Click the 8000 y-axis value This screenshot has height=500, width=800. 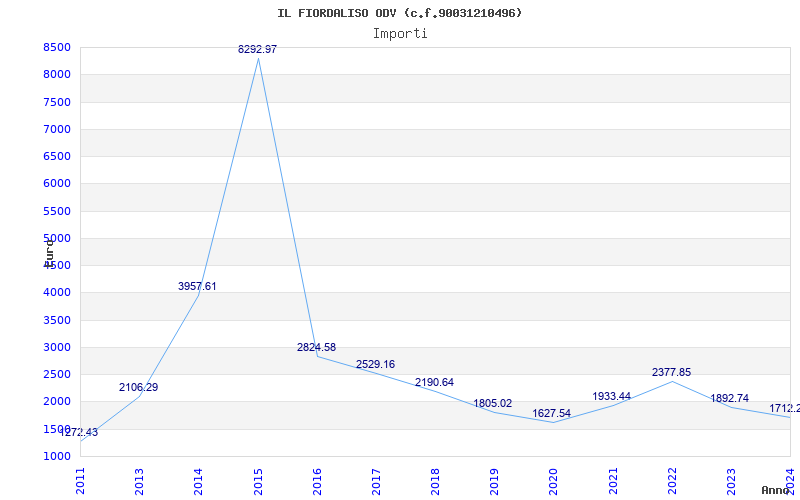pos(57,74)
